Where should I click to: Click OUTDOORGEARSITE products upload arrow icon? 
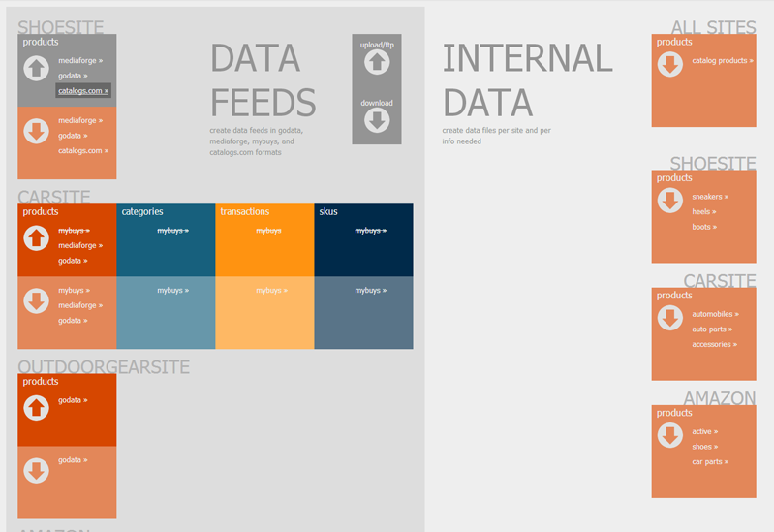[x=36, y=408]
